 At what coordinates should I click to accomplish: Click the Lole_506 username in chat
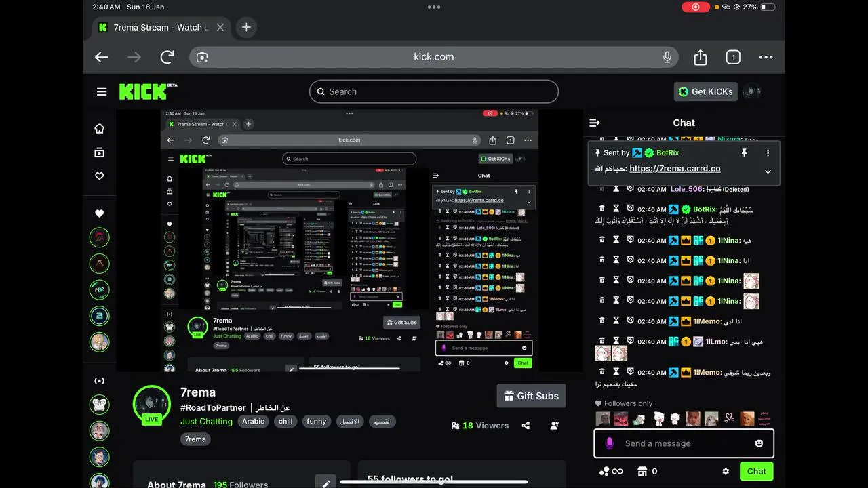[686, 189]
